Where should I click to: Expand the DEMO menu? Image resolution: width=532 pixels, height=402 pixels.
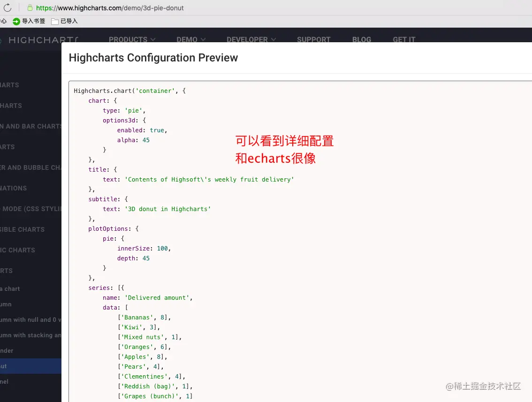click(x=191, y=39)
